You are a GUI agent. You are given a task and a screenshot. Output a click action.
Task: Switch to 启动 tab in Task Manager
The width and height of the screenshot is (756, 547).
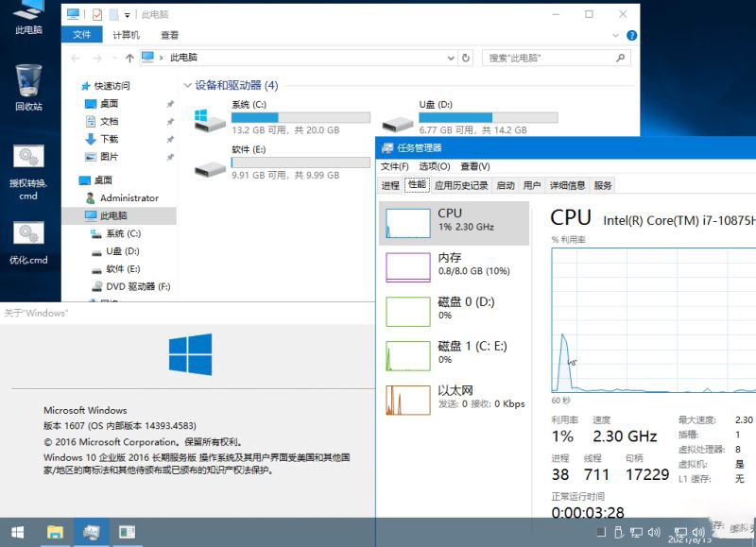coord(506,185)
